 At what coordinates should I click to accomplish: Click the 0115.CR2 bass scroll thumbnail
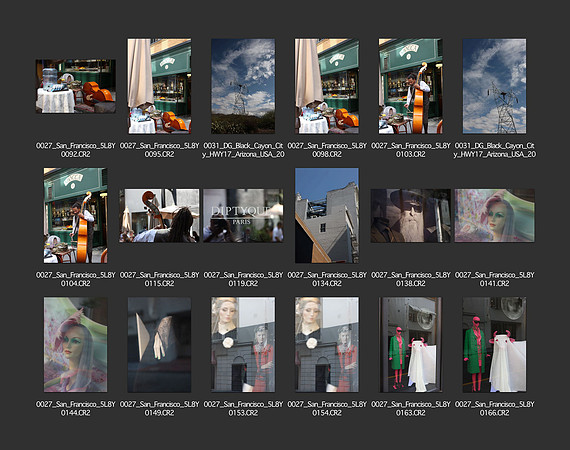(159, 216)
